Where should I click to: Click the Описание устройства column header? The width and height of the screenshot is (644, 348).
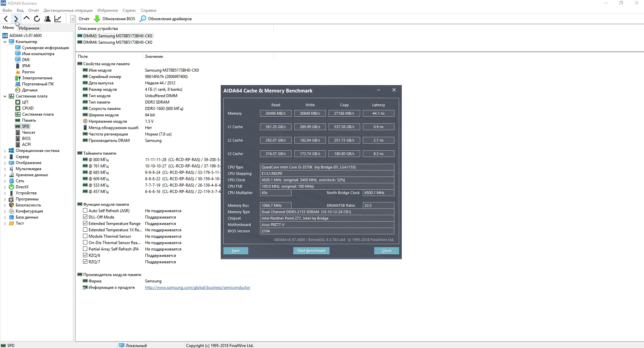pyautogui.click(x=175, y=29)
